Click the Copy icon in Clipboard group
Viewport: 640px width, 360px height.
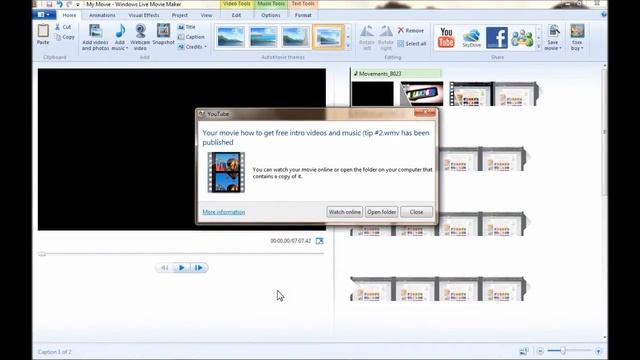tap(58, 37)
